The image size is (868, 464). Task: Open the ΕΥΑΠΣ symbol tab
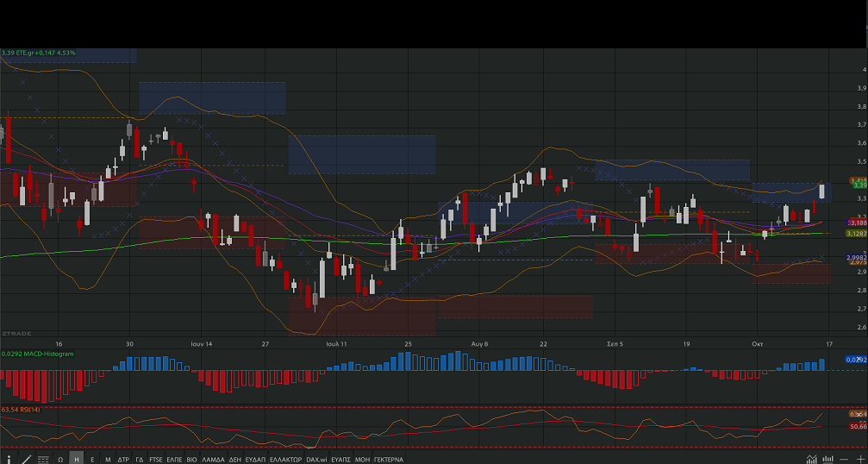[341, 459]
